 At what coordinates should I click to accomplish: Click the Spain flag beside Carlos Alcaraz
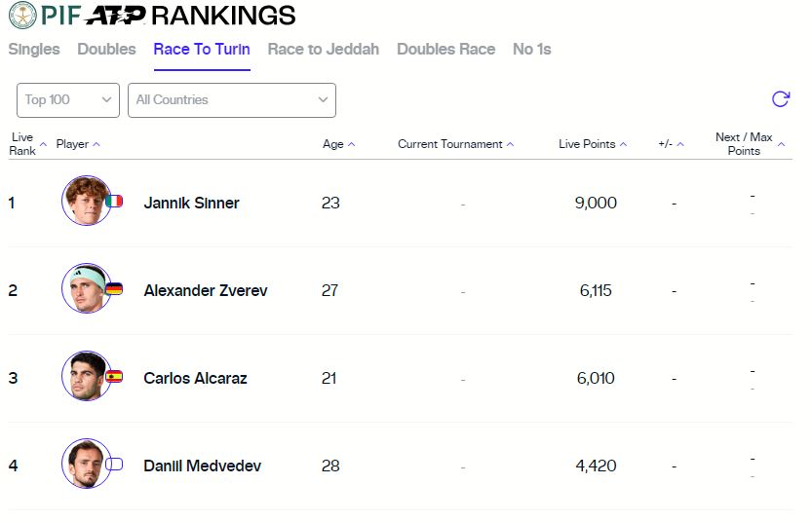coord(114,377)
